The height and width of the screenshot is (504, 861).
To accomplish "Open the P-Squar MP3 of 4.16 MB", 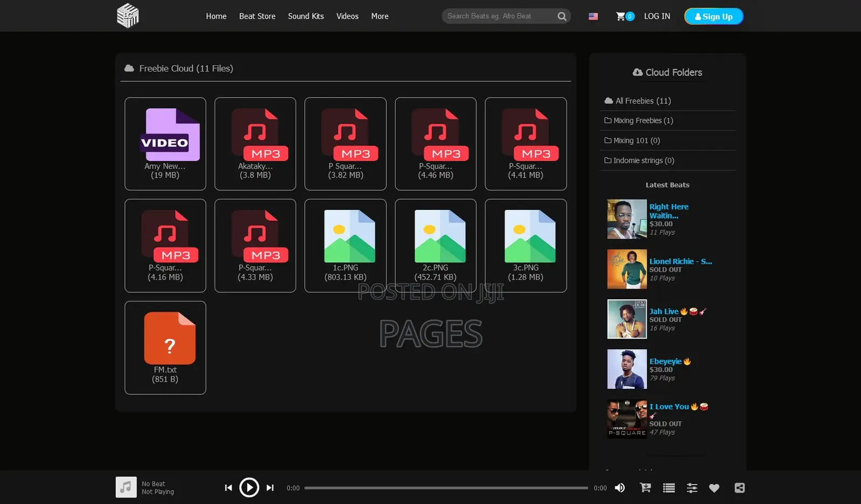I will point(165,246).
